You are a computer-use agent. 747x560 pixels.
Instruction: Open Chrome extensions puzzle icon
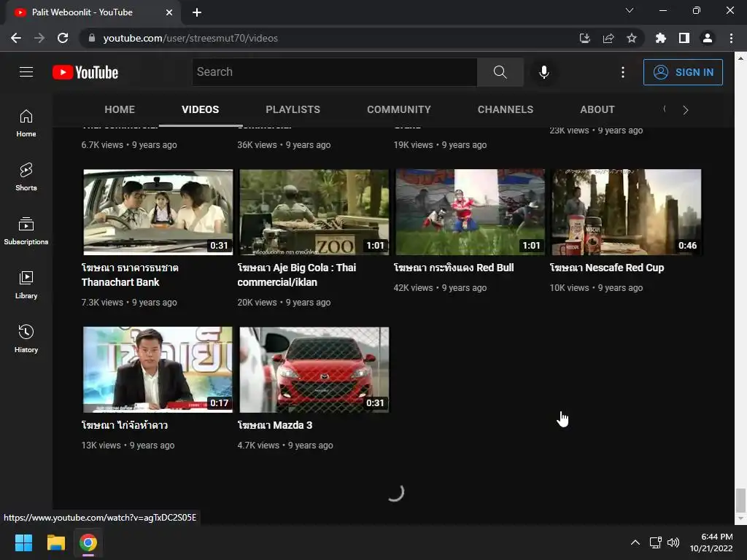[660, 38]
